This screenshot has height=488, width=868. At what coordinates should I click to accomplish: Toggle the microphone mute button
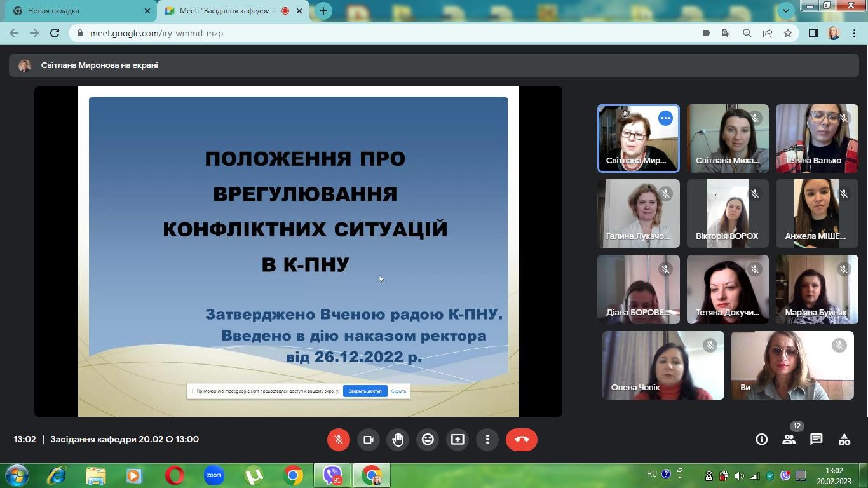[339, 439]
